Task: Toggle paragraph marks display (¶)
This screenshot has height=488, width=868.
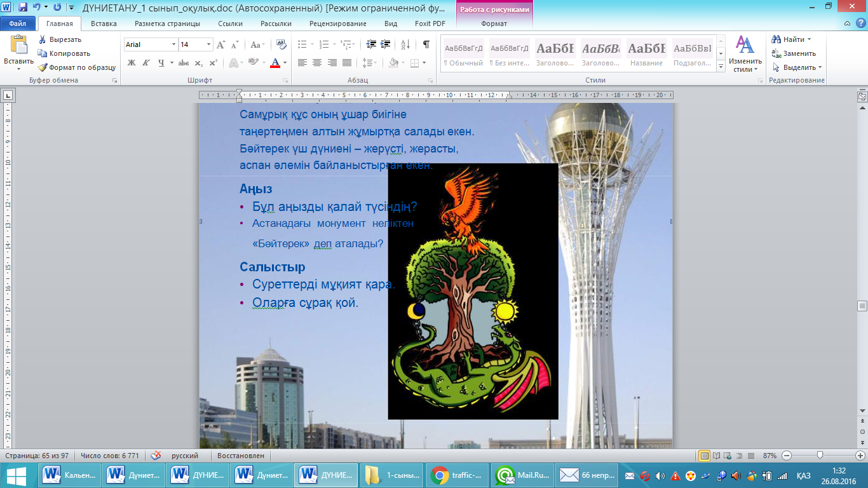Action: click(x=426, y=44)
